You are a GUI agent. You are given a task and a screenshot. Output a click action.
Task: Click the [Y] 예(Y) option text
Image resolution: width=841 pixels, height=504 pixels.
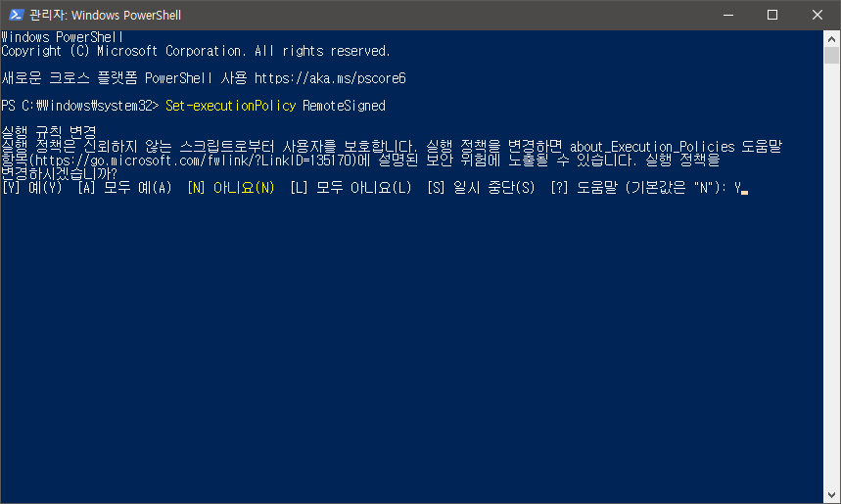pyautogui.click(x=32, y=188)
